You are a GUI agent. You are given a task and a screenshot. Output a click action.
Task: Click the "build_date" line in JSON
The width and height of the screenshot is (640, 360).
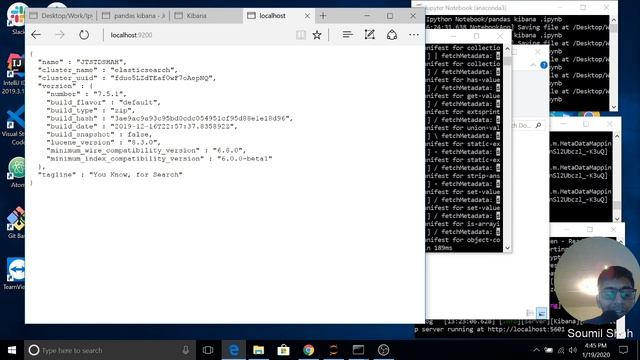(x=142, y=127)
